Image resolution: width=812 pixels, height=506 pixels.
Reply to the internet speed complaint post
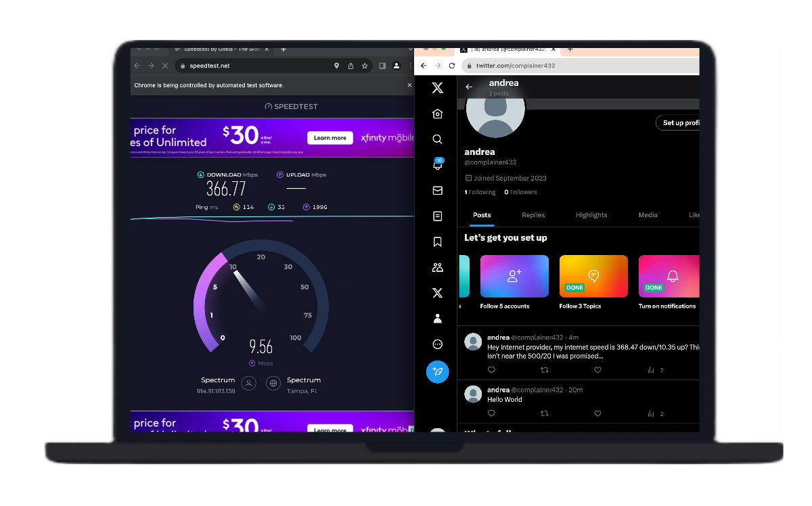(491, 370)
